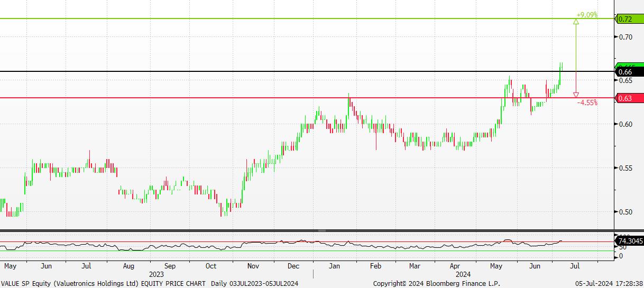This screenshot has width=644, height=288.
Task: Click the 74.3045 RSI value tag
Action: (629, 241)
